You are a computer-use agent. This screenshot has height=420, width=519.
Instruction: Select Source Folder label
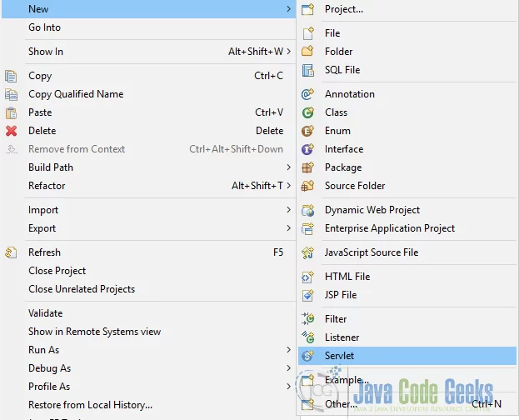pos(355,186)
